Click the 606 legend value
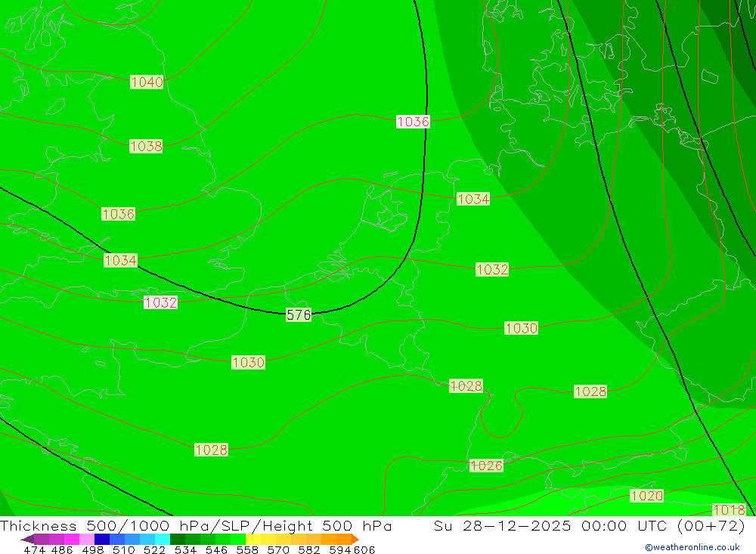The image size is (756, 554). click(364, 549)
